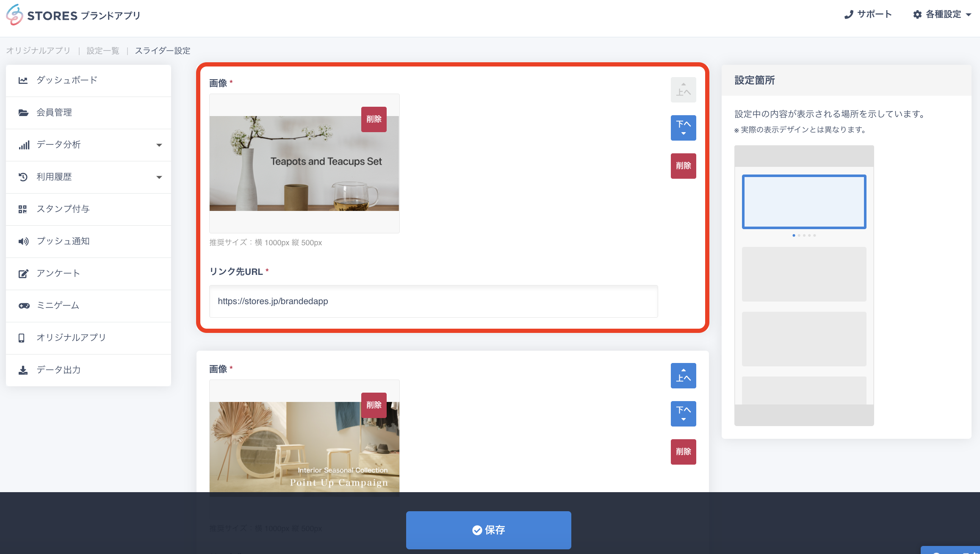Image resolution: width=980 pixels, height=554 pixels.
Task: Go to オリジナルアプリ breadcrumb
Action: point(38,51)
